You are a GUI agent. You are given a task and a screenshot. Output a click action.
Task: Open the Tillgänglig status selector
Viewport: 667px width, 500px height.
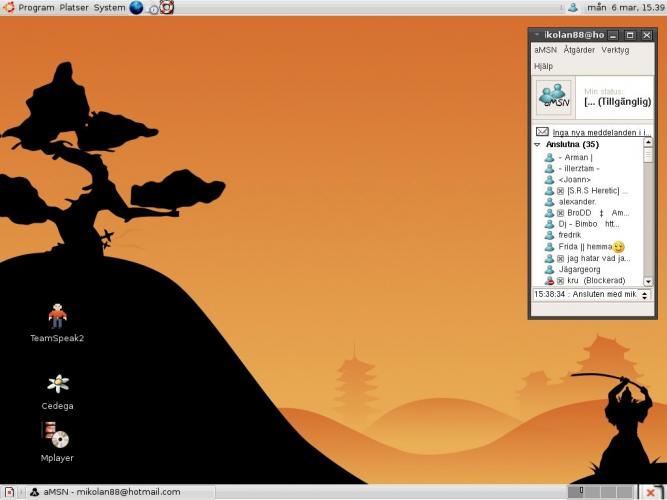coord(617,102)
